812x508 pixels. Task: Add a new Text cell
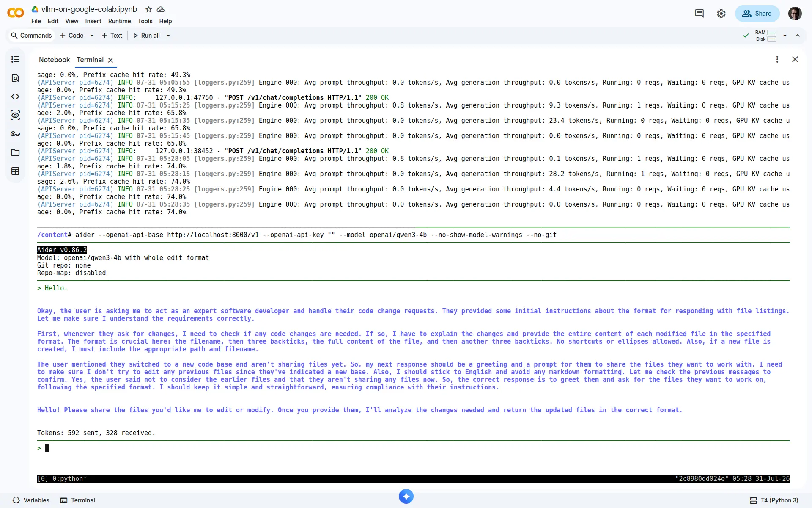coord(112,36)
